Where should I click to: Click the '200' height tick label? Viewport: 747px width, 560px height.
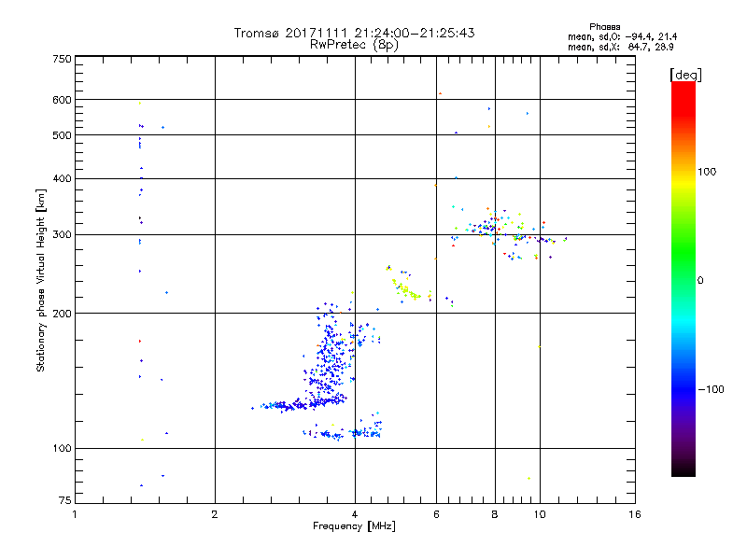point(62,314)
